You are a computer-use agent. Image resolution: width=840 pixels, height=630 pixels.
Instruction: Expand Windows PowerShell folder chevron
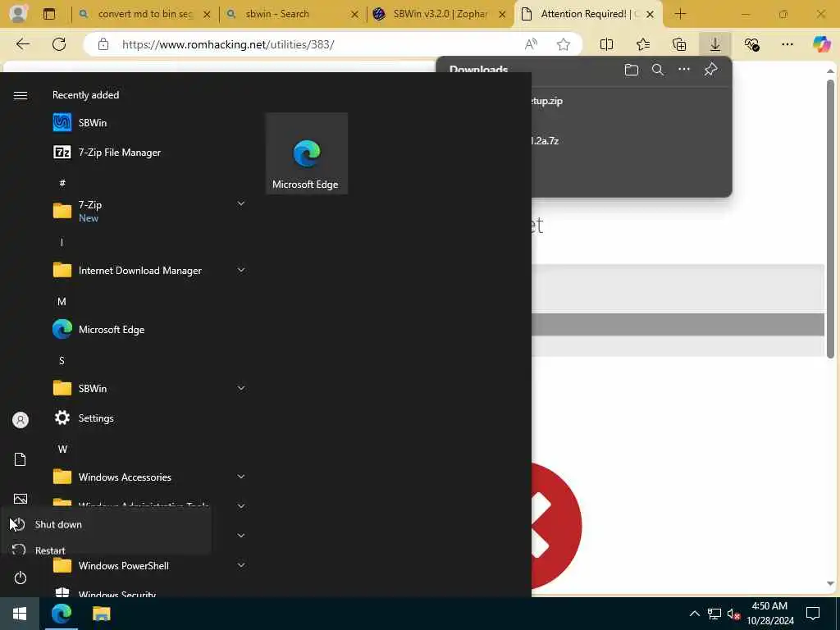pyautogui.click(x=241, y=564)
